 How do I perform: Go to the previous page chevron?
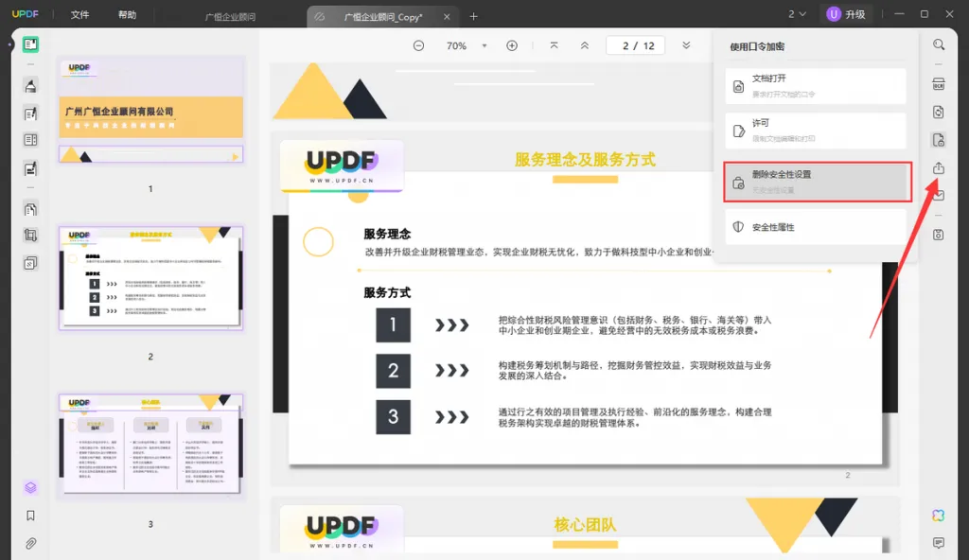coord(585,45)
